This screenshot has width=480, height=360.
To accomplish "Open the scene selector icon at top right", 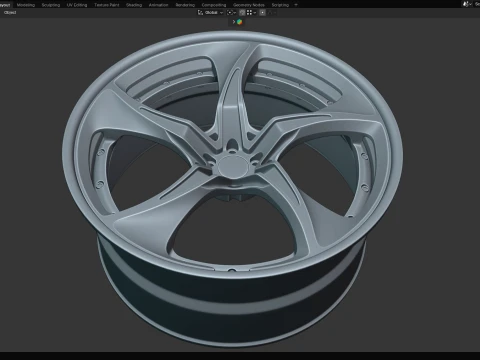I will pyautogui.click(x=466, y=4).
